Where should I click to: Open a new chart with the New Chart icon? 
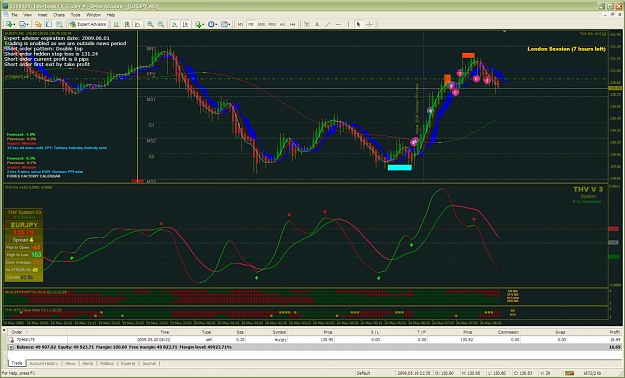click(10, 24)
